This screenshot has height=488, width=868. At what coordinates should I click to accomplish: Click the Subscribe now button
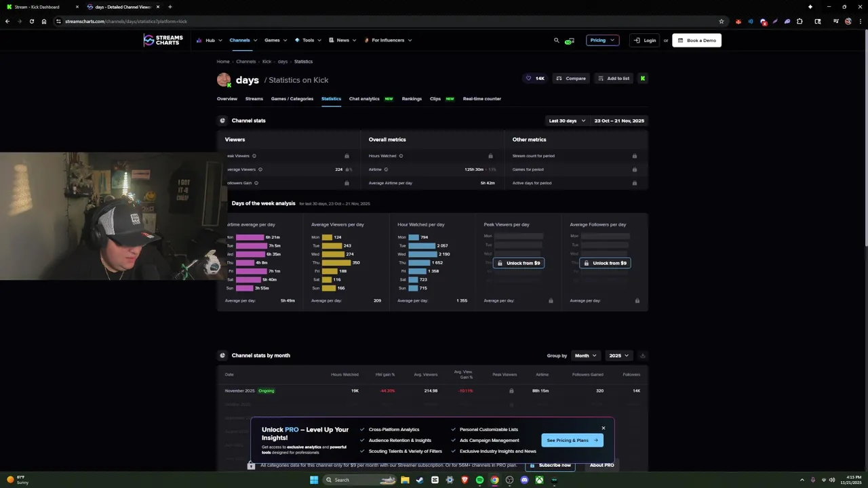pyautogui.click(x=551, y=465)
